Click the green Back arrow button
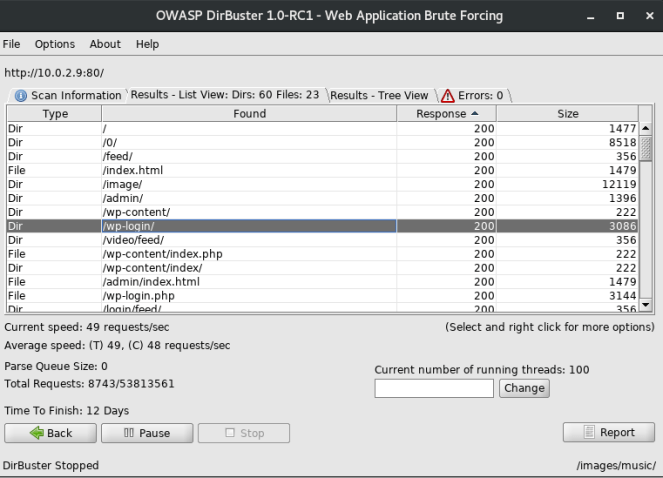 [51, 433]
